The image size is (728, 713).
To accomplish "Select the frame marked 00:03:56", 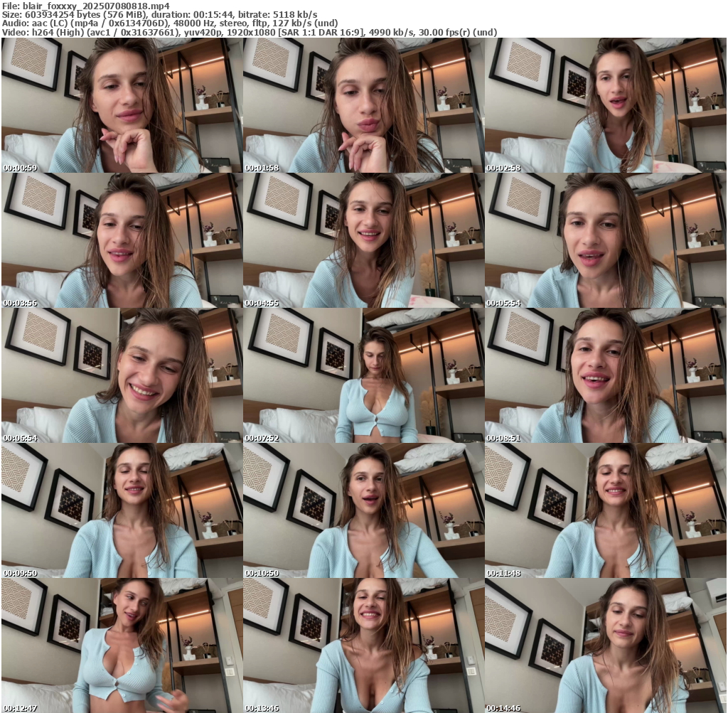I will 122,240.
